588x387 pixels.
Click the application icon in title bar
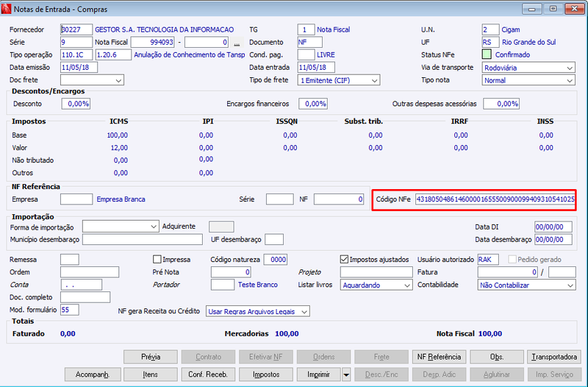click(6, 9)
